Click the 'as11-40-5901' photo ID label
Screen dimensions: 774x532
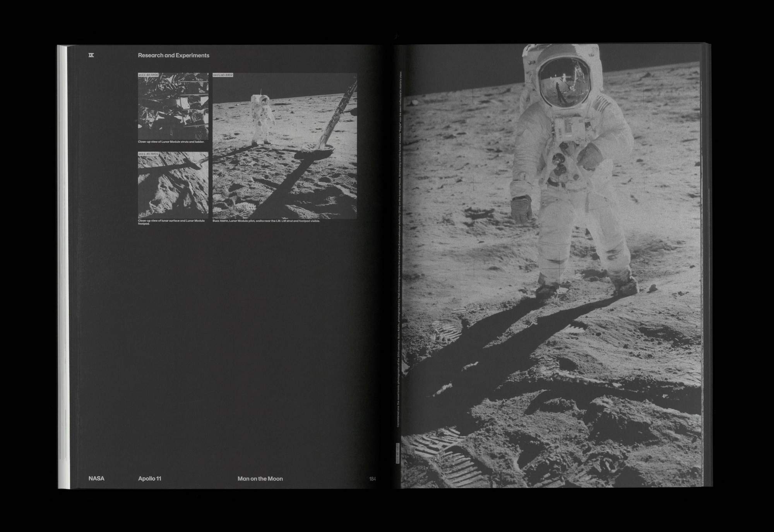coord(148,154)
